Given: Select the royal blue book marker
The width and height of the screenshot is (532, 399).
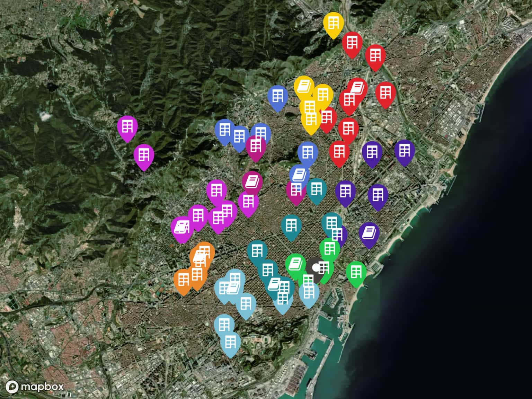Looking at the screenshot, I should (299, 175).
